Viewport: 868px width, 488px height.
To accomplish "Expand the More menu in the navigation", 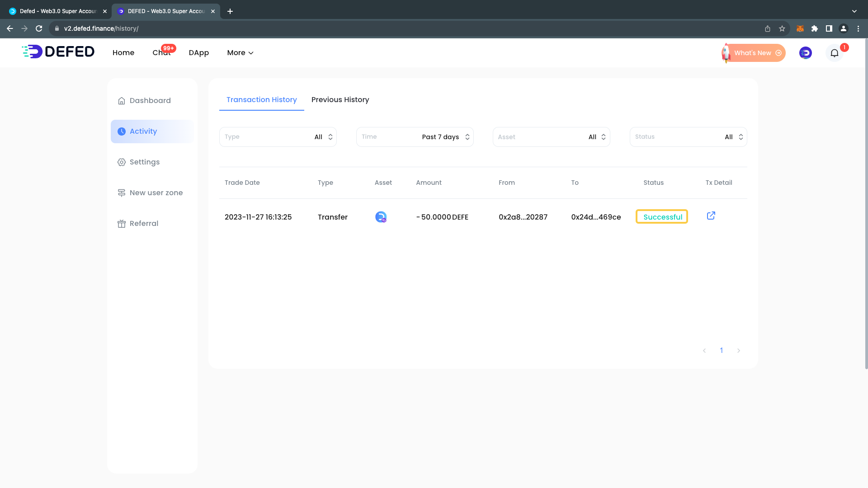I will click(240, 53).
